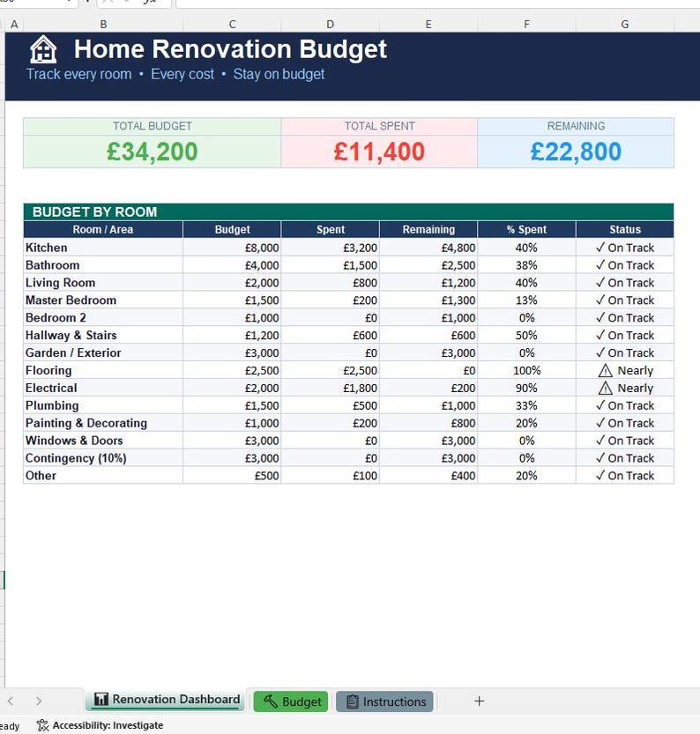Open Accessibility: Investigate in status bar
This screenshot has height=734, width=700.
(101, 725)
